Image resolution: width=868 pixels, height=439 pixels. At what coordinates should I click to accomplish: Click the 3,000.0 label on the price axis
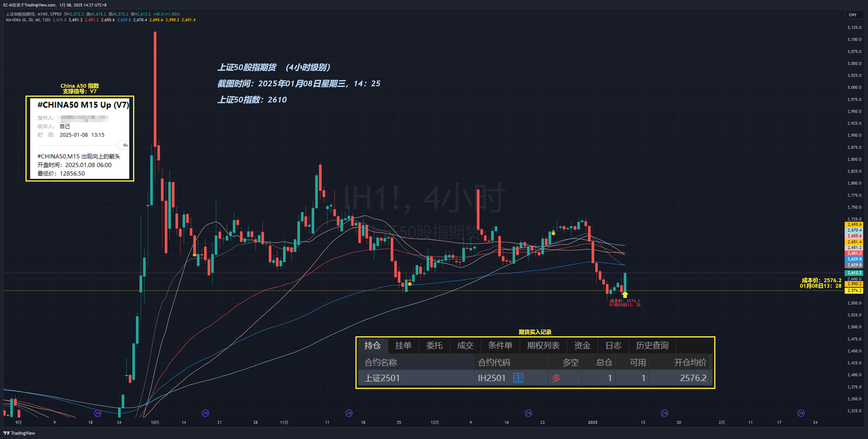pos(854,87)
